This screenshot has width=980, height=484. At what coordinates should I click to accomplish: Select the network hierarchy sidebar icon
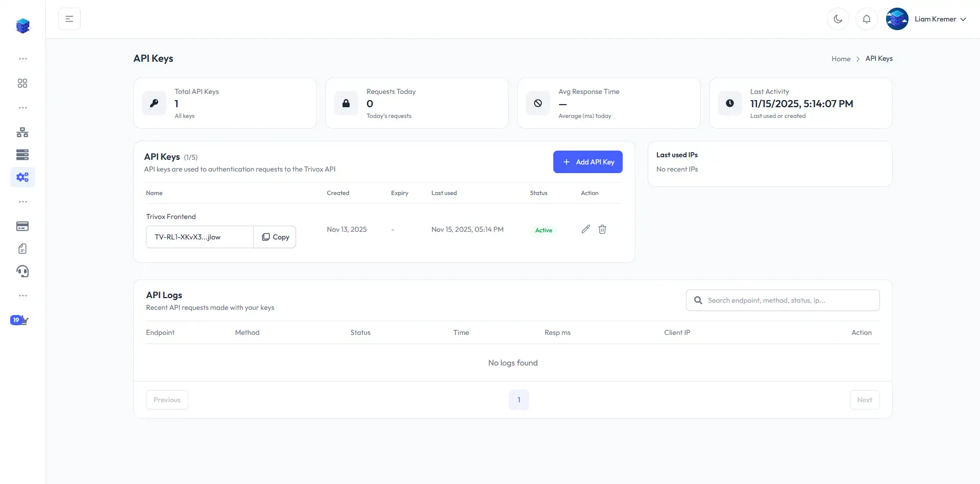coord(22,132)
